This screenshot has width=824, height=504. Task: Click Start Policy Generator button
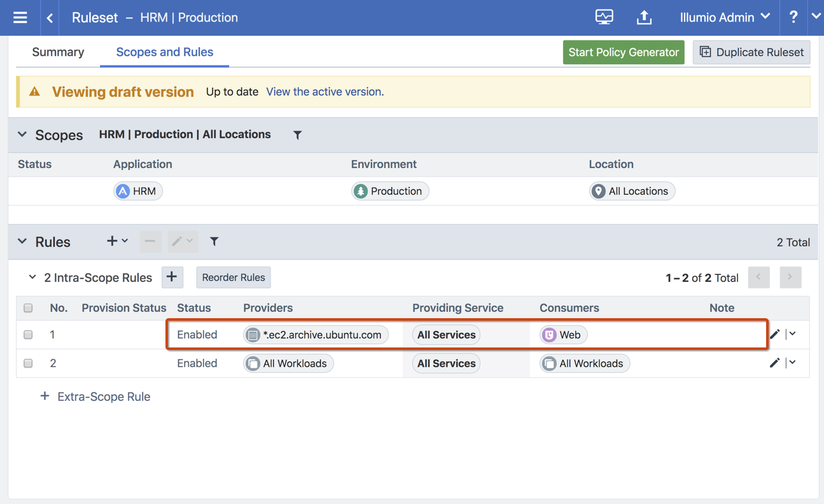[x=624, y=52]
